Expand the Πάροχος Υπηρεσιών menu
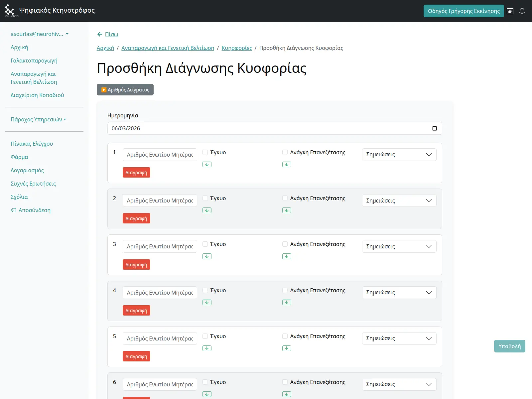The width and height of the screenshot is (532, 399). [38, 119]
